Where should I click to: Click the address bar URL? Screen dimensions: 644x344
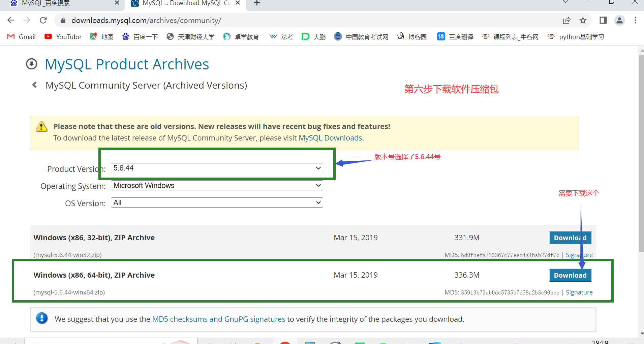pyautogui.click(x=146, y=21)
